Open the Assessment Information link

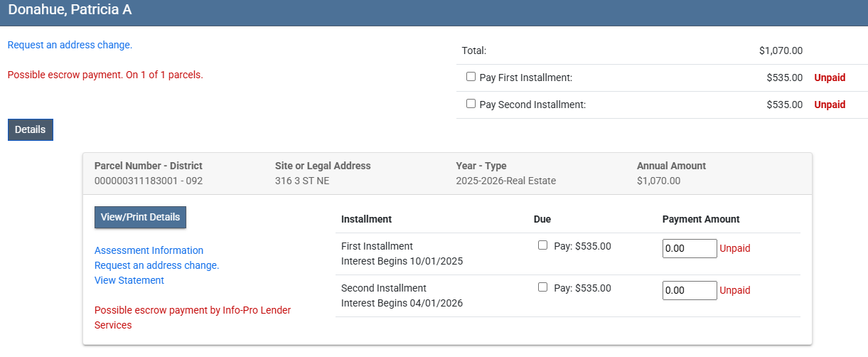(x=149, y=250)
